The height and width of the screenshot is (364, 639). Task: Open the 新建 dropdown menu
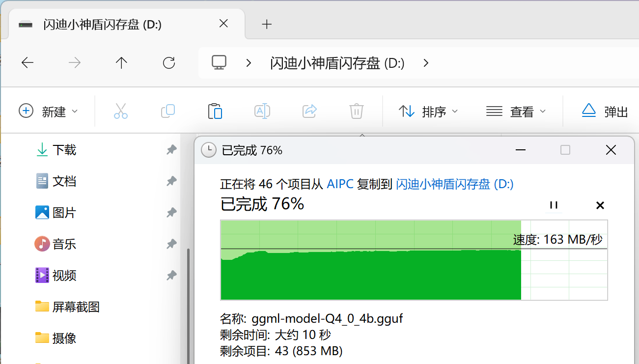pos(48,112)
